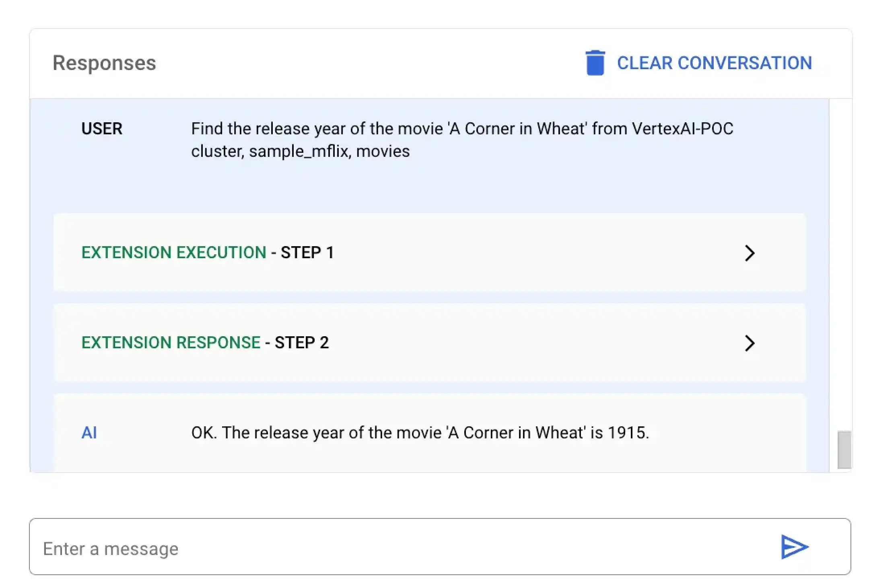Click the AI answer about release year 1915

click(x=420, y=432)
